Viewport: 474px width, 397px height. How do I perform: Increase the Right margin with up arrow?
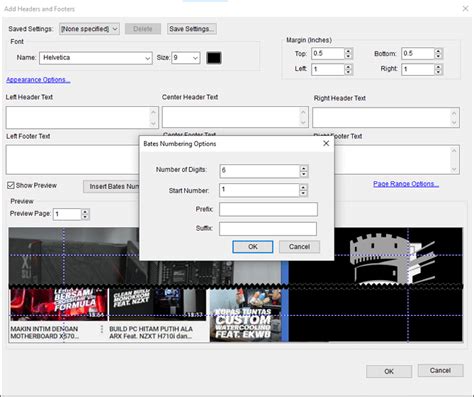pyautogui.click(x=438, y=67)
